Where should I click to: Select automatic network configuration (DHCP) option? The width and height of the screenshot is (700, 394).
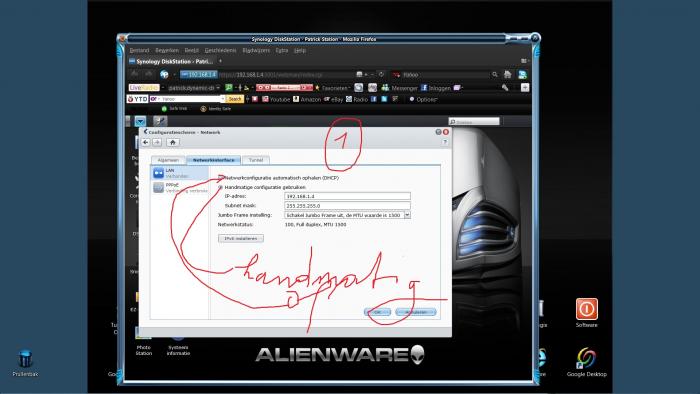221,178
